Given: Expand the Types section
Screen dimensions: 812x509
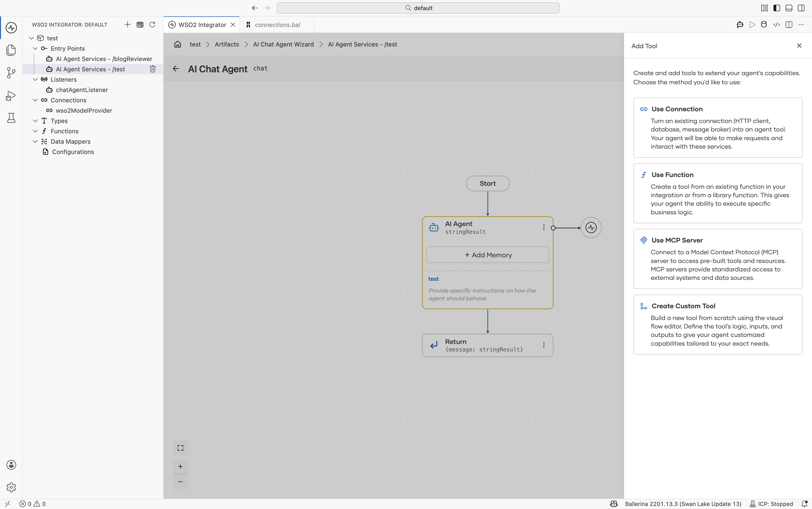Looking at the screenshot, I should pyautogui.click(x=35, y=121).
